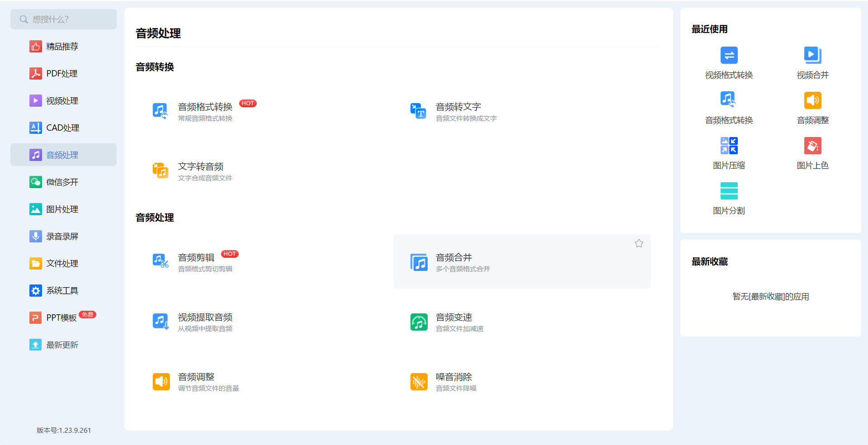868x445 pixels.
Task: Click the 音频转文字 title text
Action: pyautogui.click(x=458, y=107)
